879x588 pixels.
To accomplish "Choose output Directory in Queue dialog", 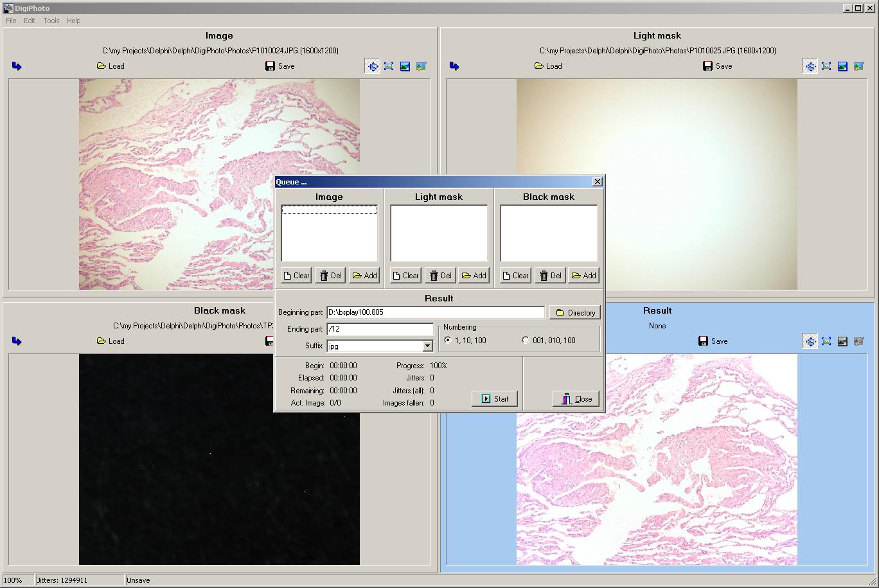I will click(575, 313).
